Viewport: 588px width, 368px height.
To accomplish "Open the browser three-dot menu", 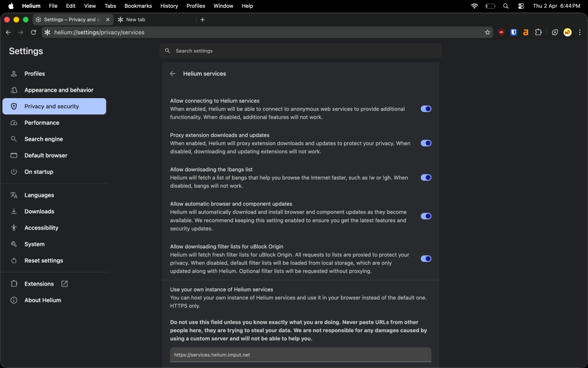I will (580, 32).
